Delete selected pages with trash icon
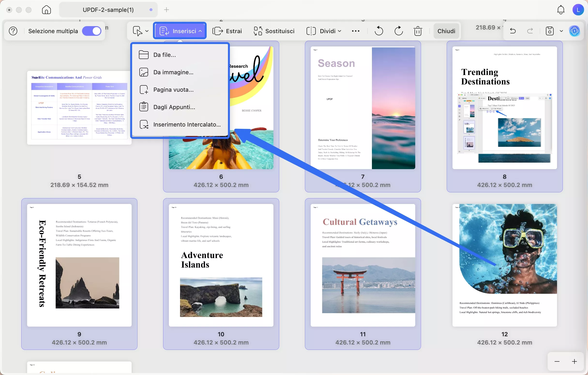This screenshot has width=588, height=375. click(x=418, y=31)
